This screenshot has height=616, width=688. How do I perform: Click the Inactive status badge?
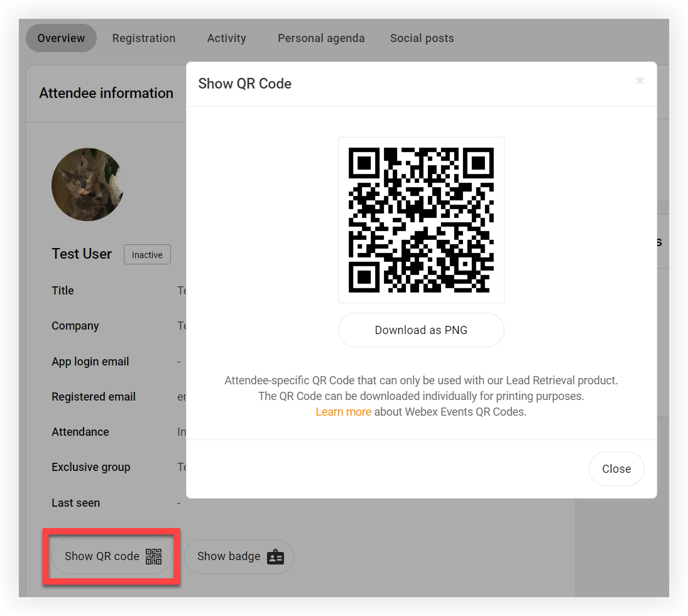147,255
